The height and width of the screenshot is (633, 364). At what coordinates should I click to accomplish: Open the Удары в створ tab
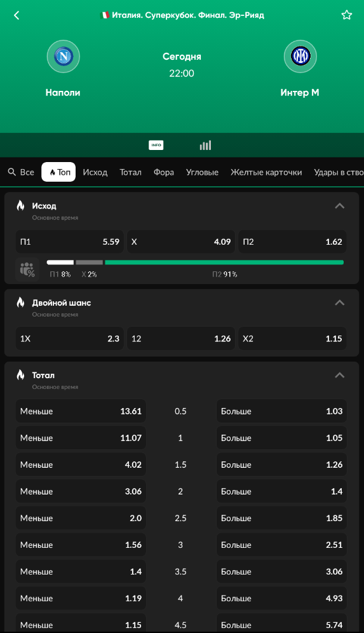(x=339, y=172)
